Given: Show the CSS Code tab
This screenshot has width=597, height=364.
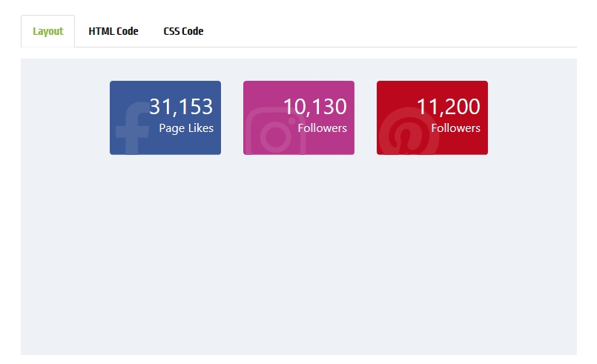Looking at the screenshot, I should click(x=183, y=31).
